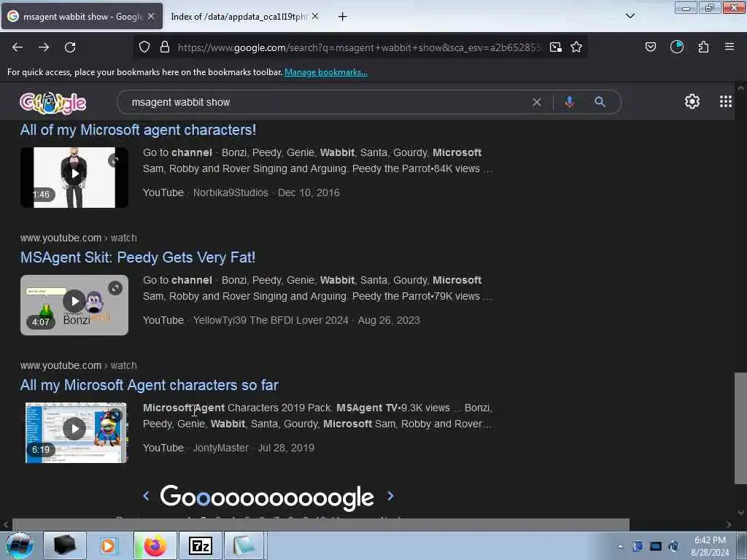Click the Manage bookmarks link

click(326, 72)
